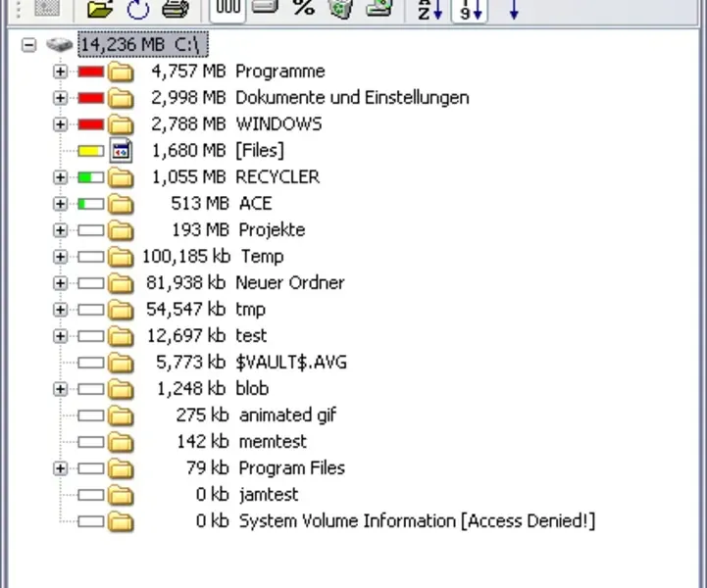Sort folders alphabetically A-Z
The height and width of the screenshot is (588, 707).
pos(429,9)
